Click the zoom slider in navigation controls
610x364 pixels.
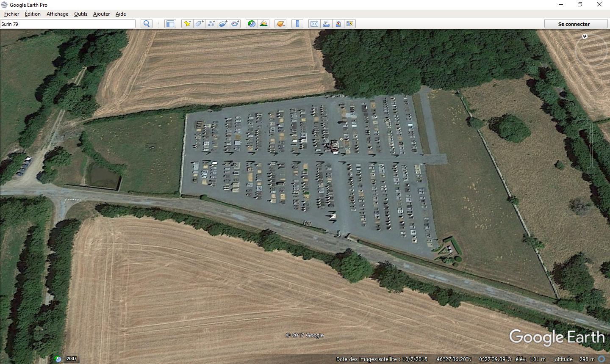coord(591,146)
